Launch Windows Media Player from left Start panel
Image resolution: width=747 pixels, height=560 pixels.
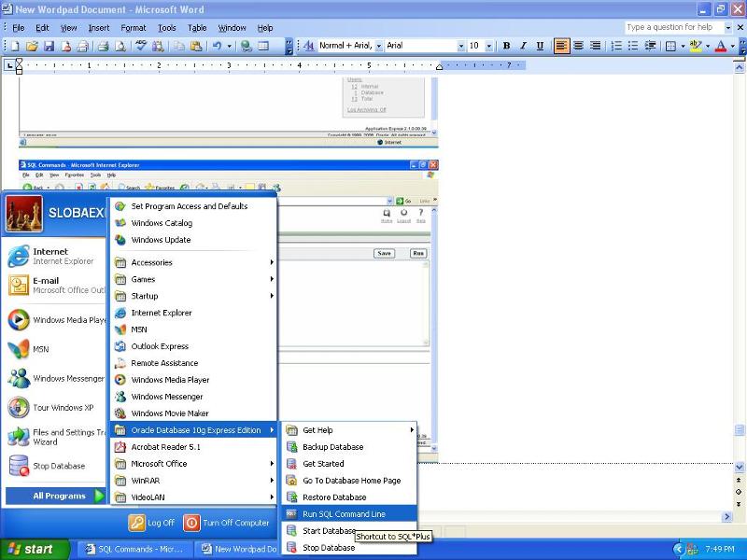tap(56, 320)
